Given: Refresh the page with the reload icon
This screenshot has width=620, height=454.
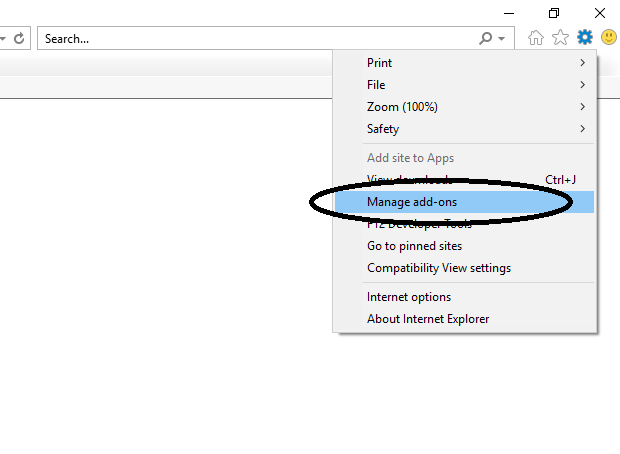Looking at the screenshot, I should click(19, 38).
